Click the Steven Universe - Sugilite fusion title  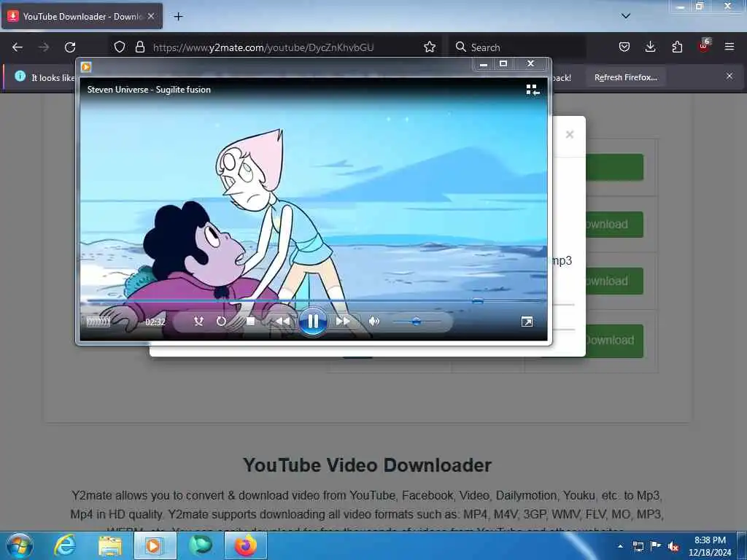149,90
